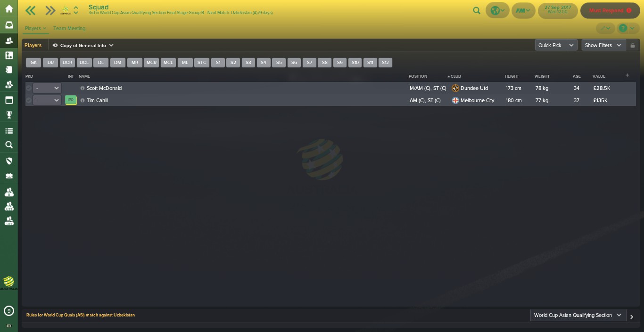
Task: Toggle selection circle for Tim Cahill
Action: pos(29,100)
